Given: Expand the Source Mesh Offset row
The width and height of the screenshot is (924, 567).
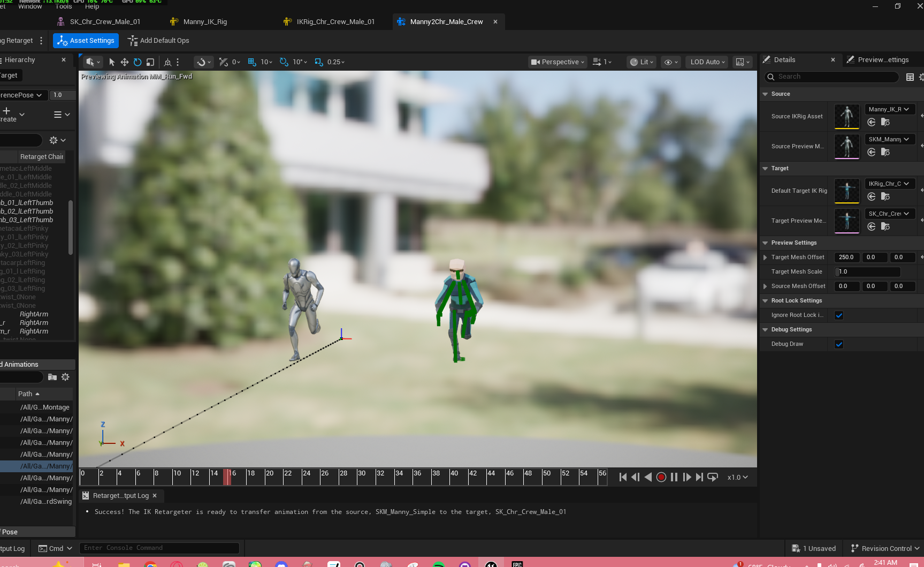Looking at the screenshot, I should point(765,286).
